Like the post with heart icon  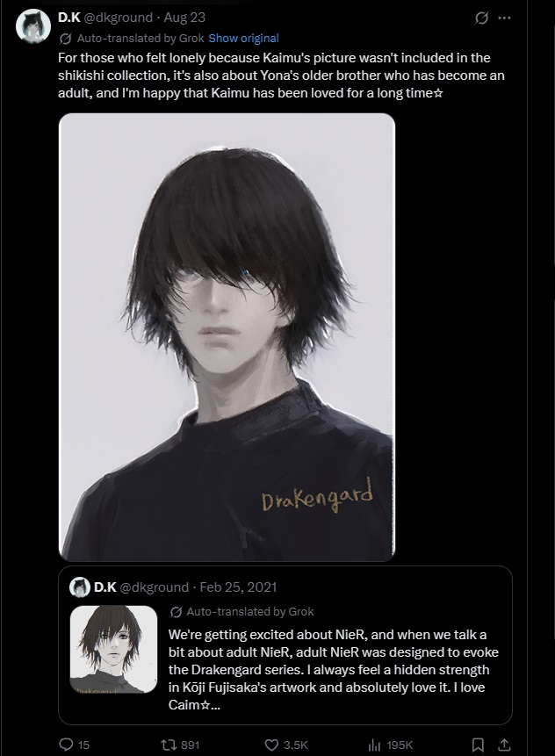pyautogui.click(x=272, y=745)
